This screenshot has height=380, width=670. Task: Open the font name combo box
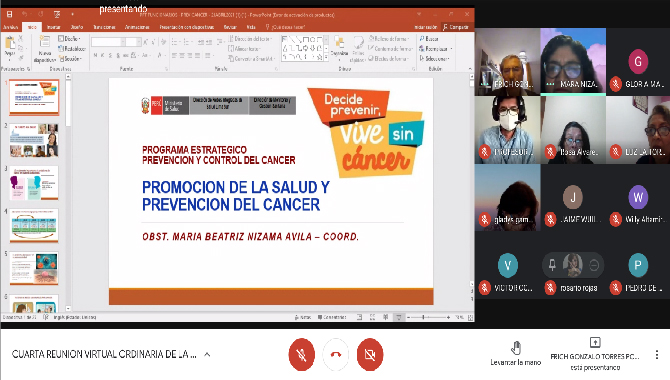coord(108,42)
